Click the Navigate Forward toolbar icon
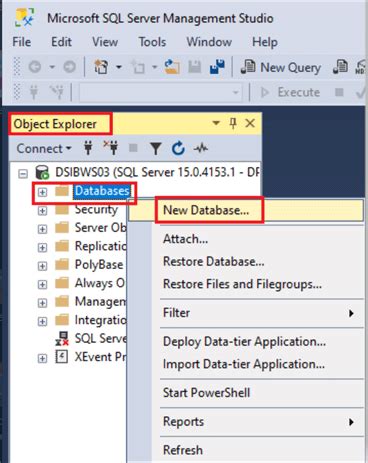 point(69,67)
